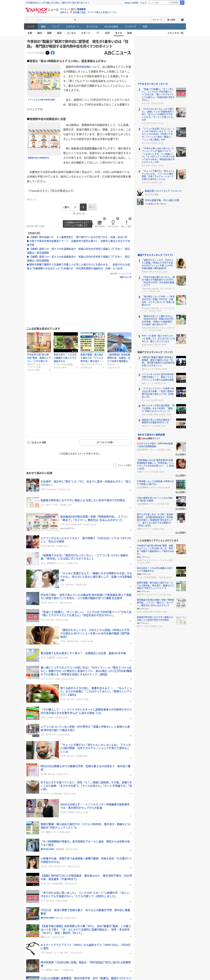Share article on Facebook

(53, 53)
